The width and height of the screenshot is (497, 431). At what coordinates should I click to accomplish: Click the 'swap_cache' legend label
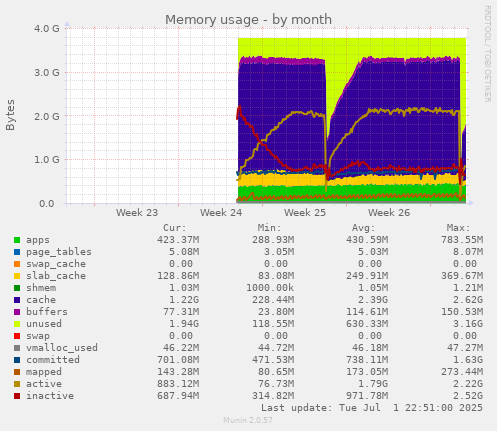(56, 264)
